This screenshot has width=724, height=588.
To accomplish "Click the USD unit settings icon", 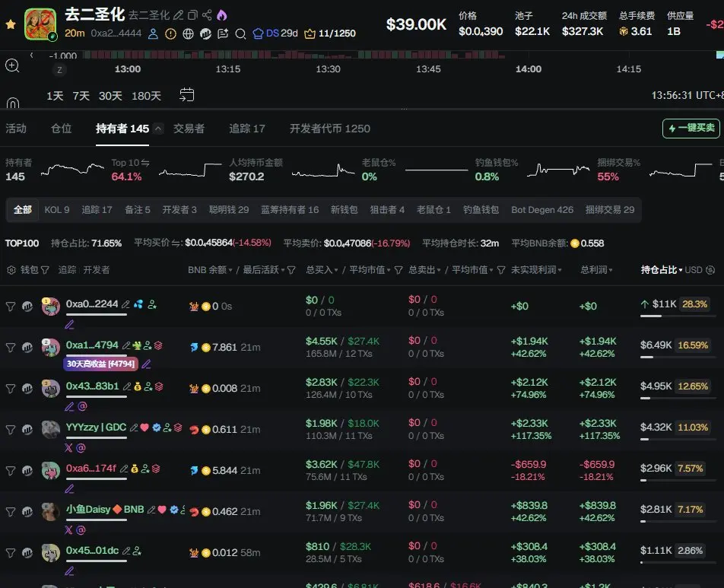I will point(710,270).
